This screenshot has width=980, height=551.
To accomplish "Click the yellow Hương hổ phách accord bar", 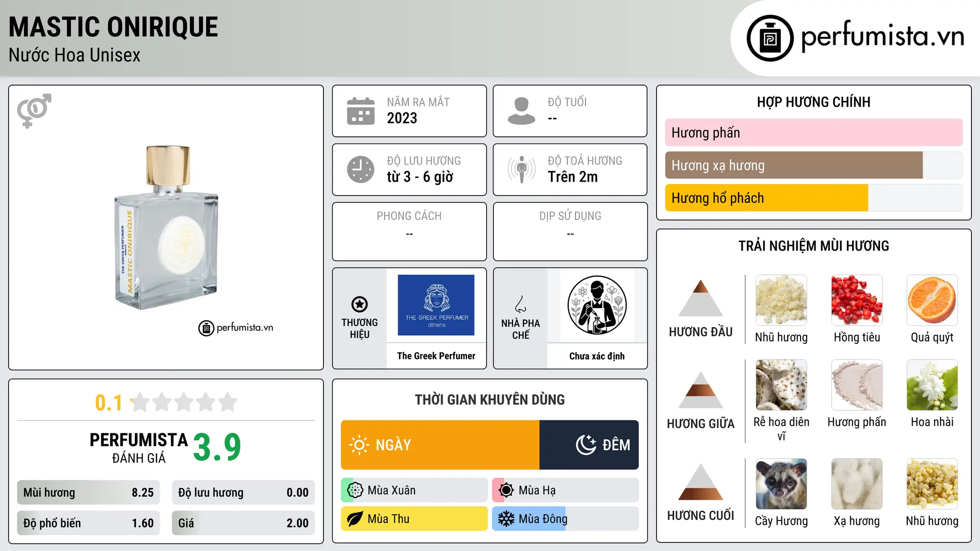I will (767, 198).
